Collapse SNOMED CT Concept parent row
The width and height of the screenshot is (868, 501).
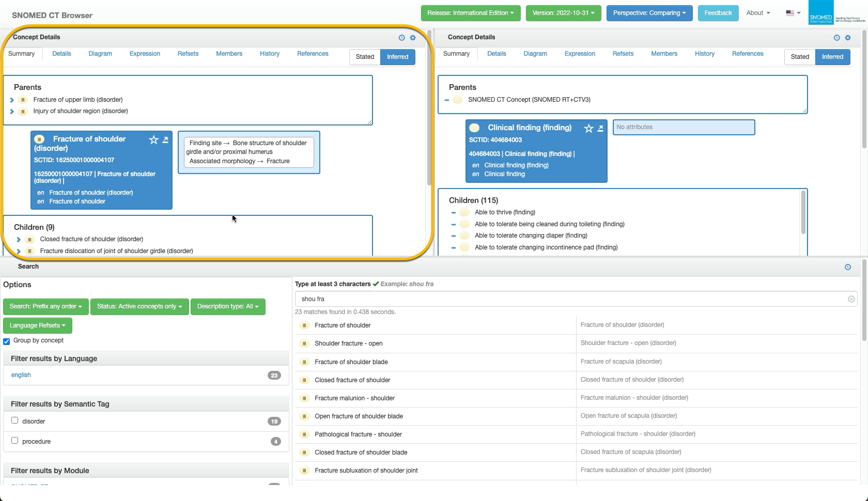(447, 100)
